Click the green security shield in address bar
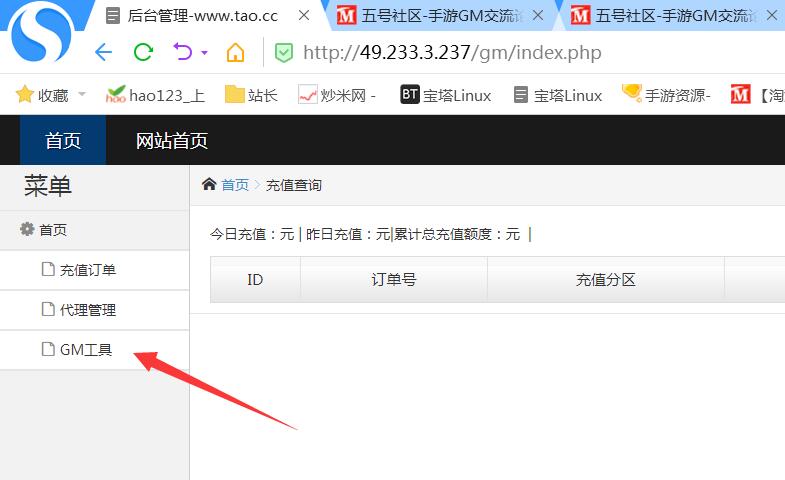This screenshot has width=785, height=480. (284, 53)
